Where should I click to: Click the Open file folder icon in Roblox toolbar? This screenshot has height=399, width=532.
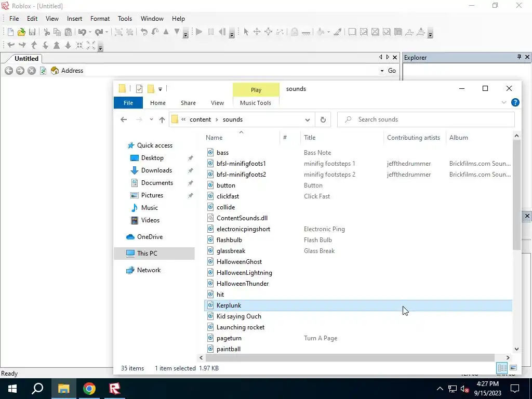(x=21, y=32)
